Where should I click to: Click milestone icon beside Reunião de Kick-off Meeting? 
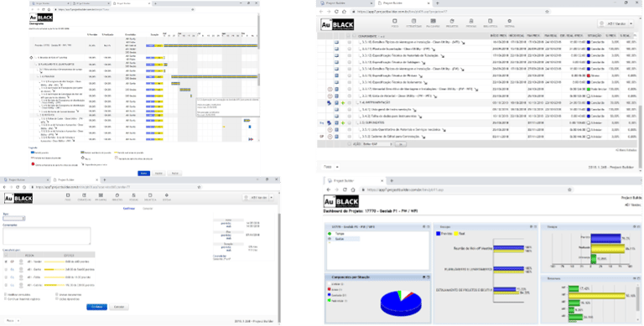pyautogui.click(x=31, y=58)
